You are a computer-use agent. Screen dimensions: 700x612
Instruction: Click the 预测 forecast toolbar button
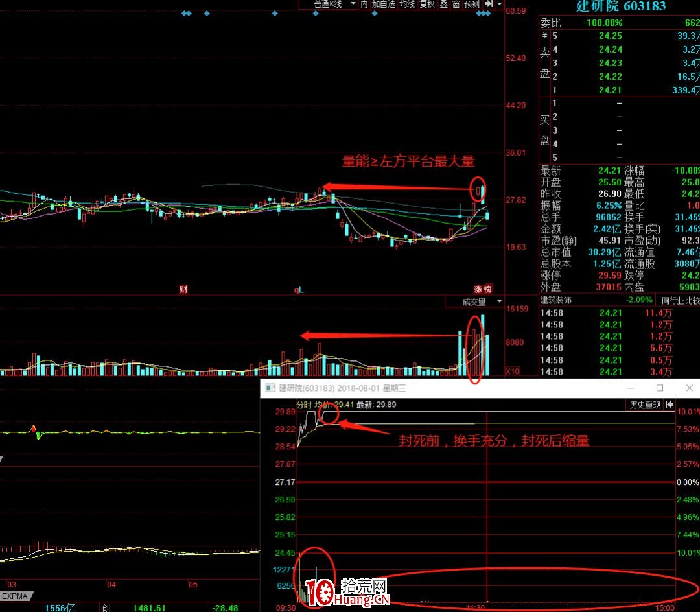(x=471, y=4)
